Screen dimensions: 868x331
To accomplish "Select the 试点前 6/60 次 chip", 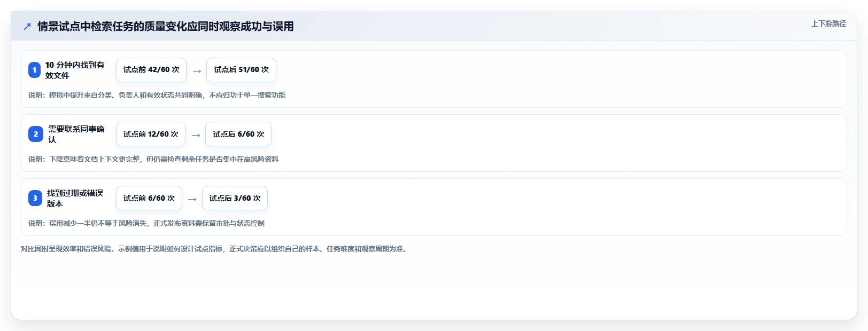I will 149,198.
